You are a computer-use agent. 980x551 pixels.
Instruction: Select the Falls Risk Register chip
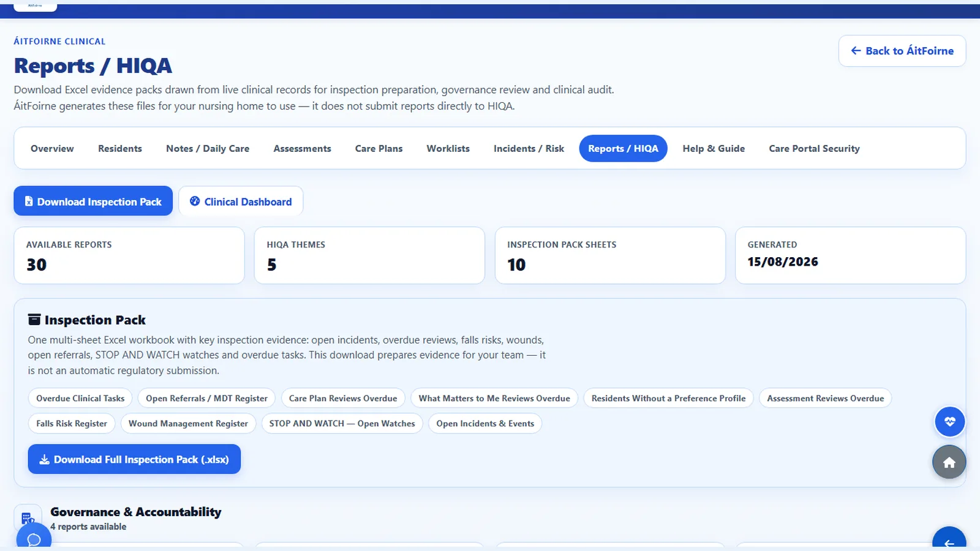tap(72, 424)
